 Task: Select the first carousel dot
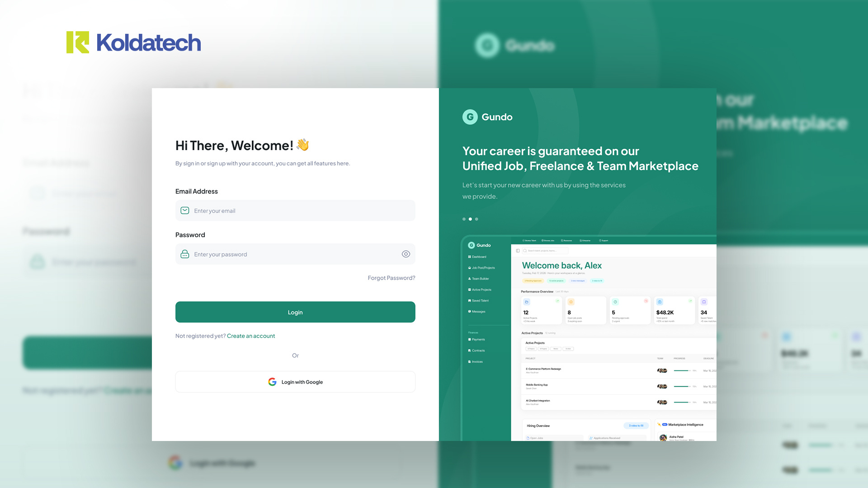tap(464, 219)
